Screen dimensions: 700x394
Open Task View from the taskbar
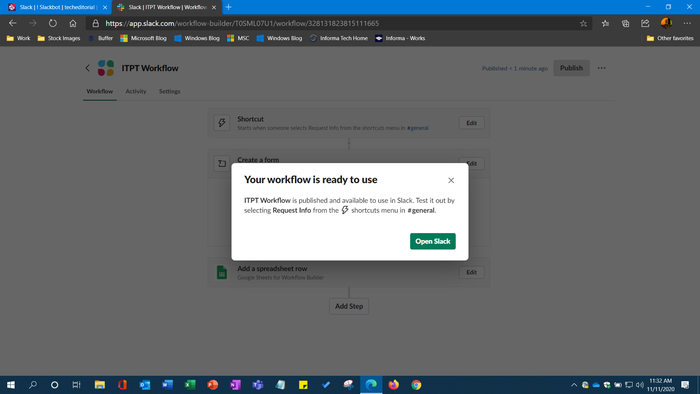tap(76, 385)
